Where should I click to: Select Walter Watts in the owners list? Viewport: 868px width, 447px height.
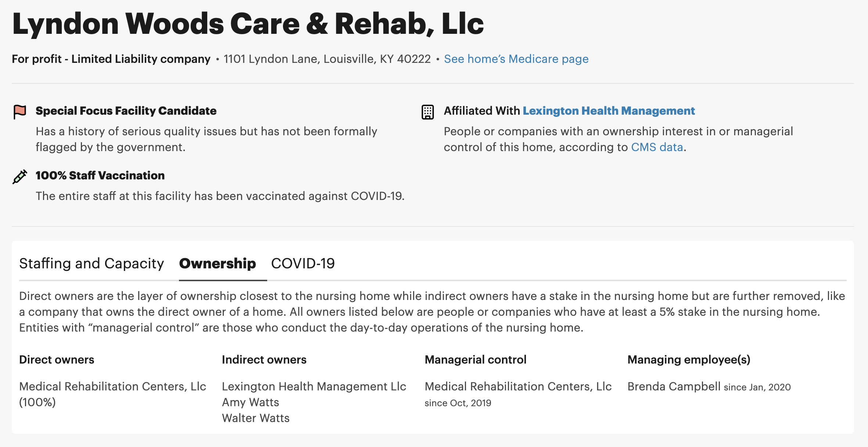point(255,418)
